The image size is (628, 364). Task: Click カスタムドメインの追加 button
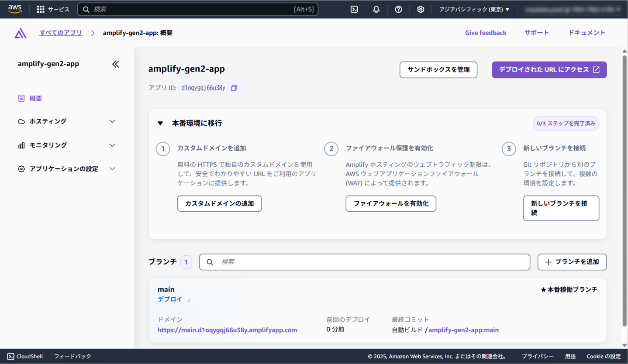click(220, 204)
